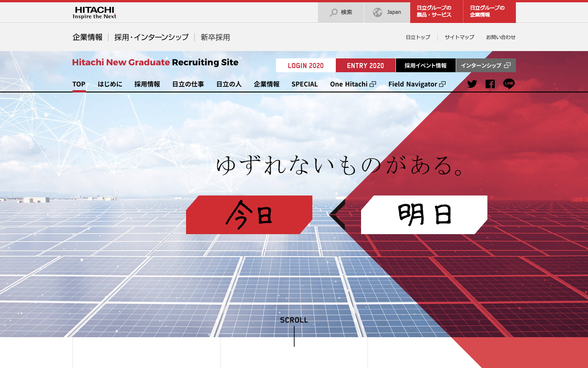588x368 pixels.
Task: Click the SCROLL indicator
Action: click(x=294, y=320)
